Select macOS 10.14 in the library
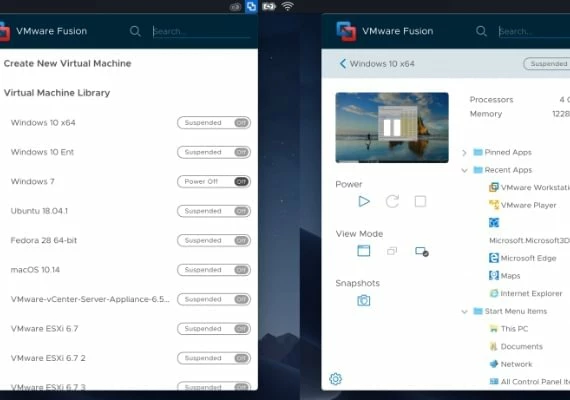The image size is (570, 400). [x=35, y=270]
